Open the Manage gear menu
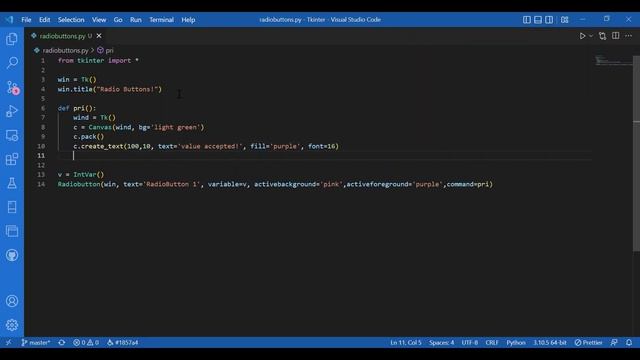 point(12,325)
